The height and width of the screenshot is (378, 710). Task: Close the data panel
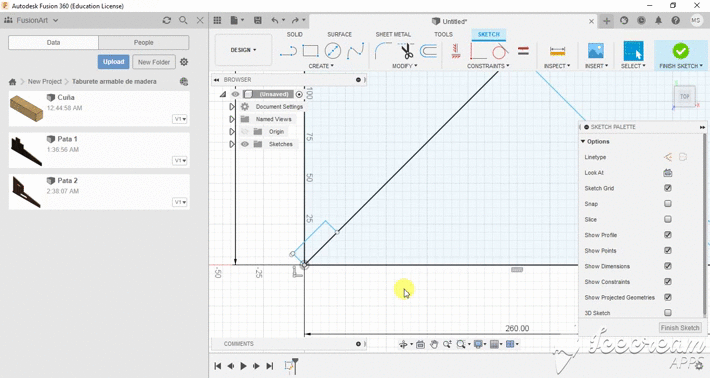click(x=200, y=20)
